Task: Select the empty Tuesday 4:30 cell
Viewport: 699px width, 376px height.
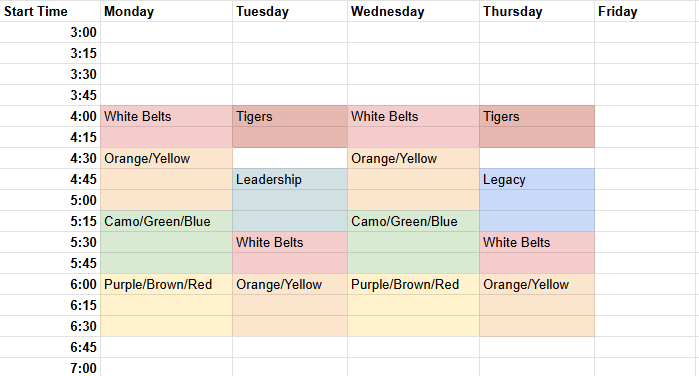Action: pyautogui.click(x=290, y=158)
